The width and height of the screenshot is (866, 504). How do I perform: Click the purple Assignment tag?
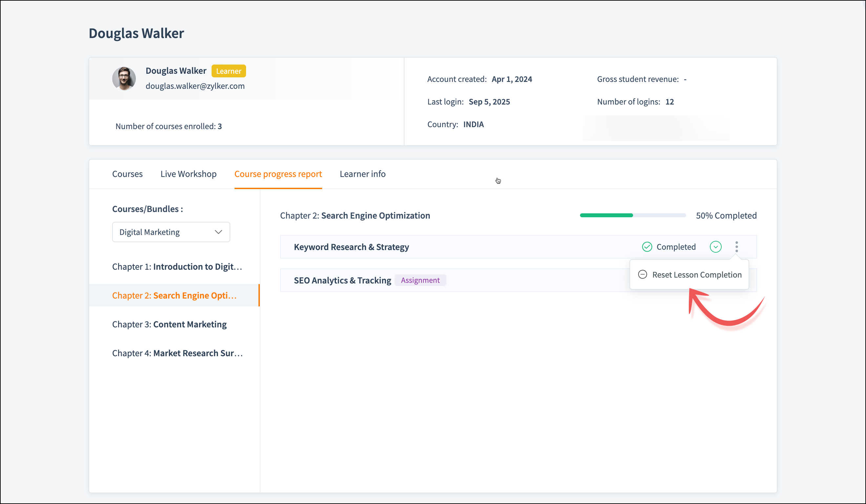(x=420, y=280)
